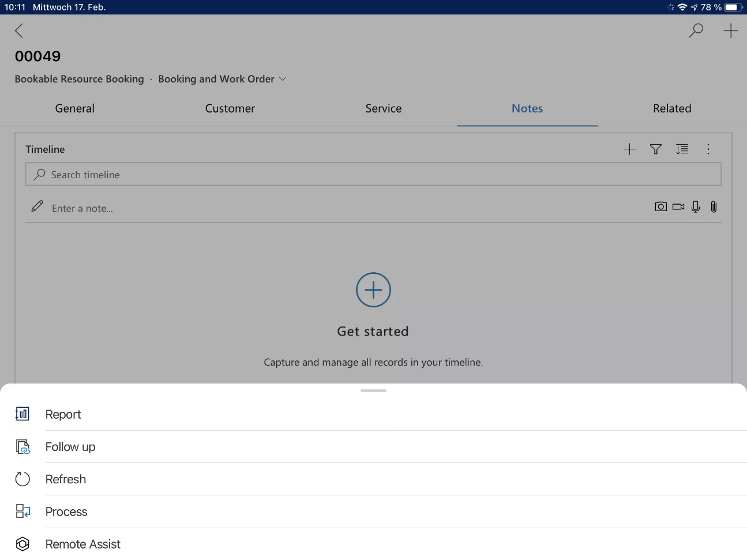Open search with the magnifier icon
The image size is (747, 560).
point(696,30)
